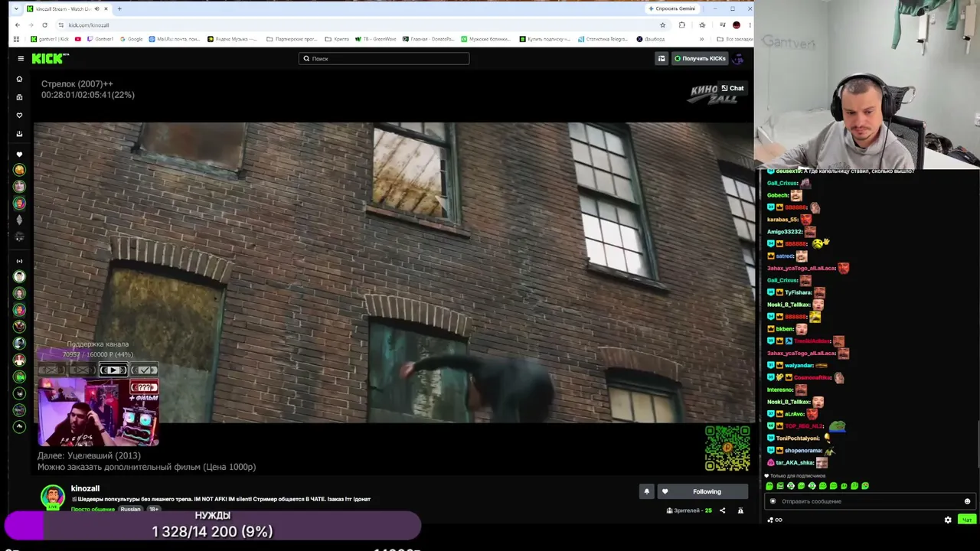Open the apps grid in bookmarks bar
This screenshot has height=551, width=980.
(x=18, y=39)
